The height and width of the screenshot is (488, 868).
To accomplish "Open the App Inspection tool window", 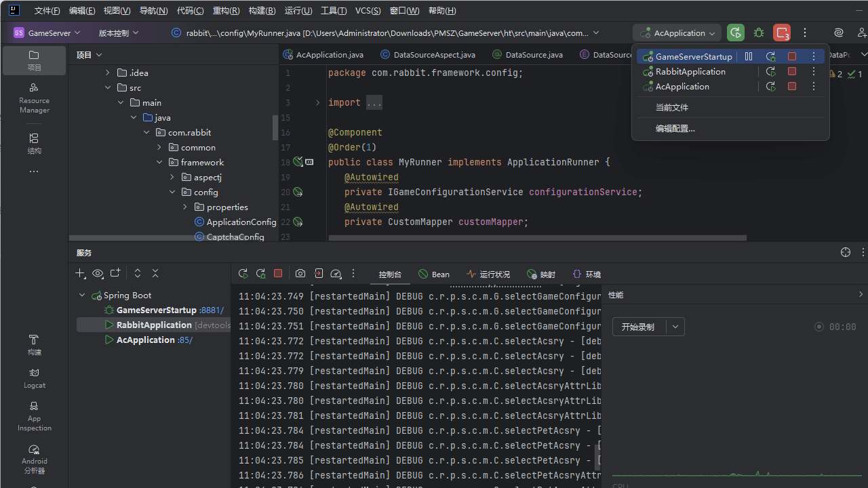I will coord(35,415).
